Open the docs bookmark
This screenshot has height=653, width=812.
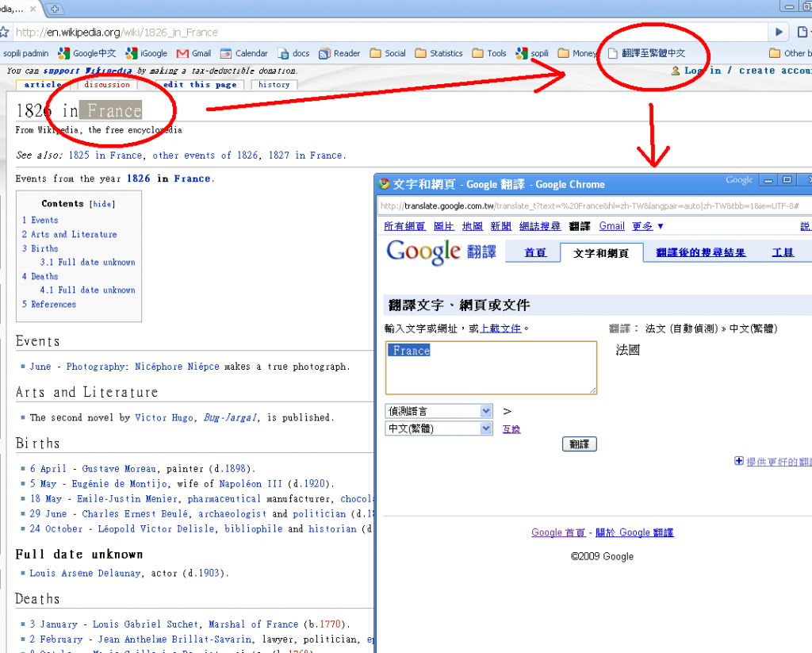tap(300, 53)
